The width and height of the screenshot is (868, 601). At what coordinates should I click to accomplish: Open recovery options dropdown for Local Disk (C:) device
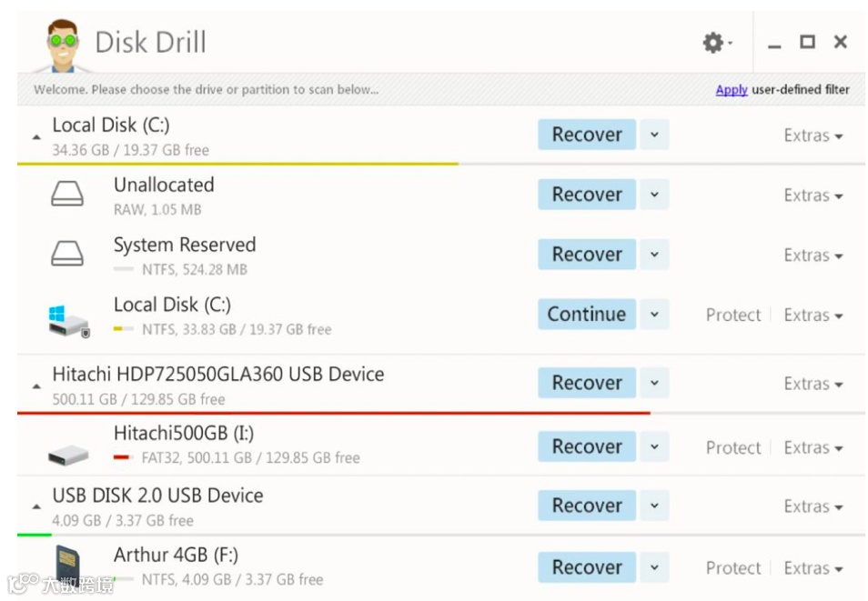click(654, 135)
